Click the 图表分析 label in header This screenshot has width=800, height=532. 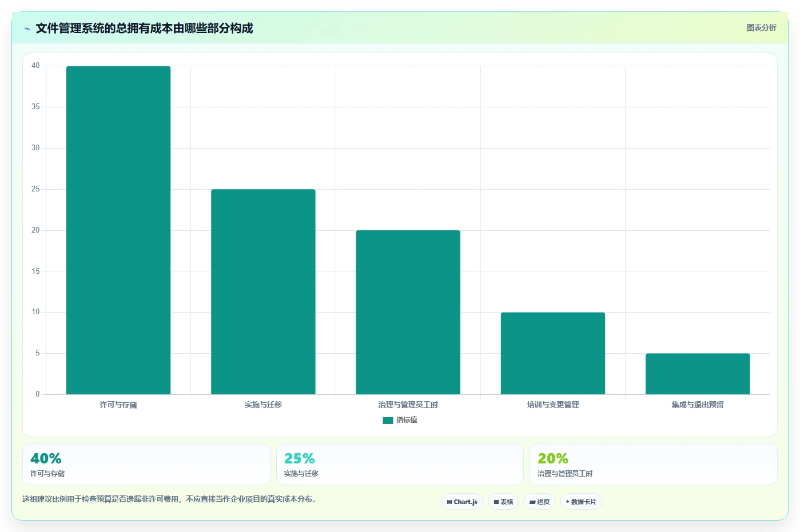coord(761,27)
